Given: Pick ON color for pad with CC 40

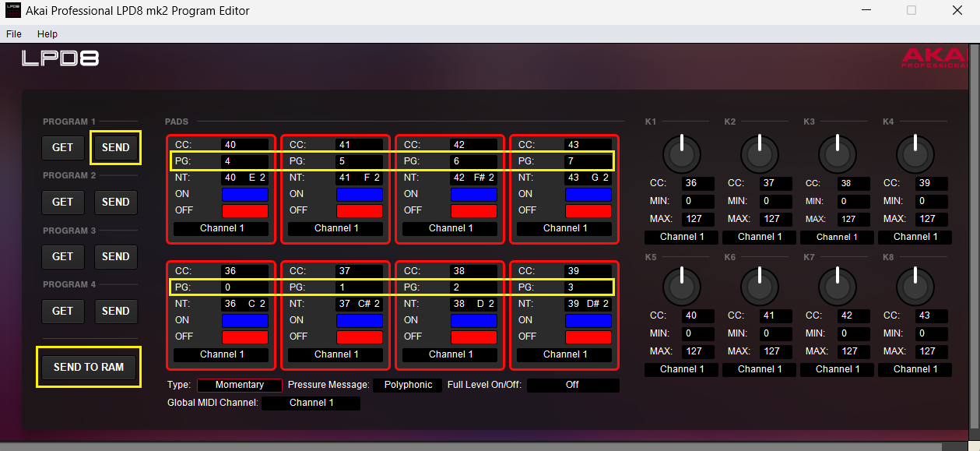Looking at the screenshot, I should [x=245, y=194].
